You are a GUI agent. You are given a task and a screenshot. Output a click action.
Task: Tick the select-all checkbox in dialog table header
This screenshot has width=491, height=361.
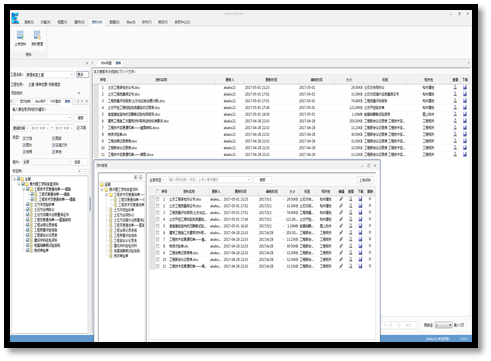[x=157, y=191]
